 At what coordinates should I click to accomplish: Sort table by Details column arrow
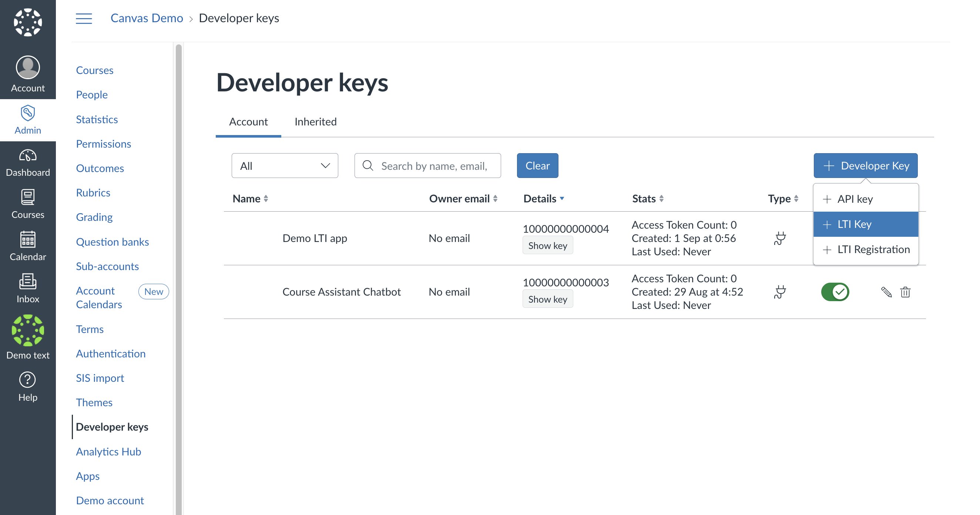(561, 199)
